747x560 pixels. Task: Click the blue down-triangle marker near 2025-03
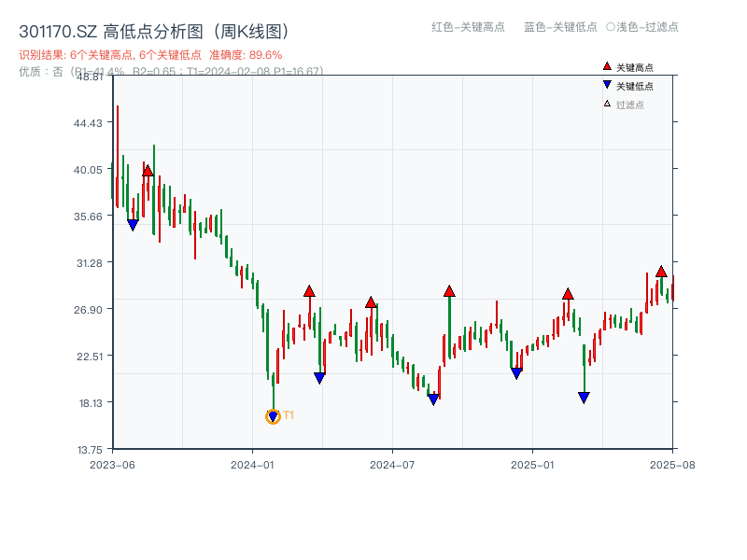pyautogui.click(x=584, y=396)
